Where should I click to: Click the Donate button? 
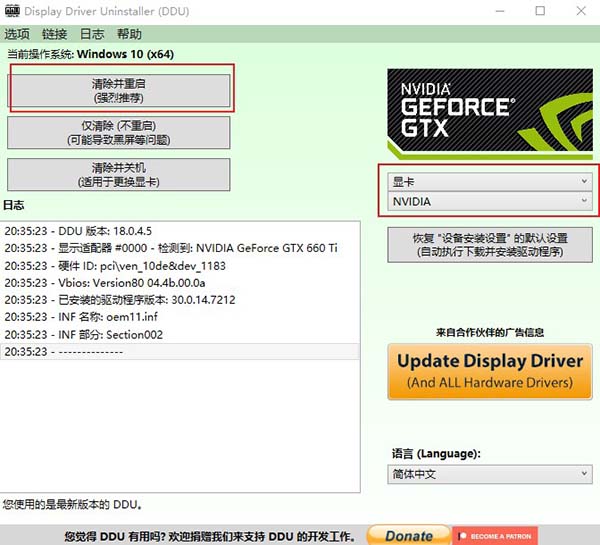(409, 535)
